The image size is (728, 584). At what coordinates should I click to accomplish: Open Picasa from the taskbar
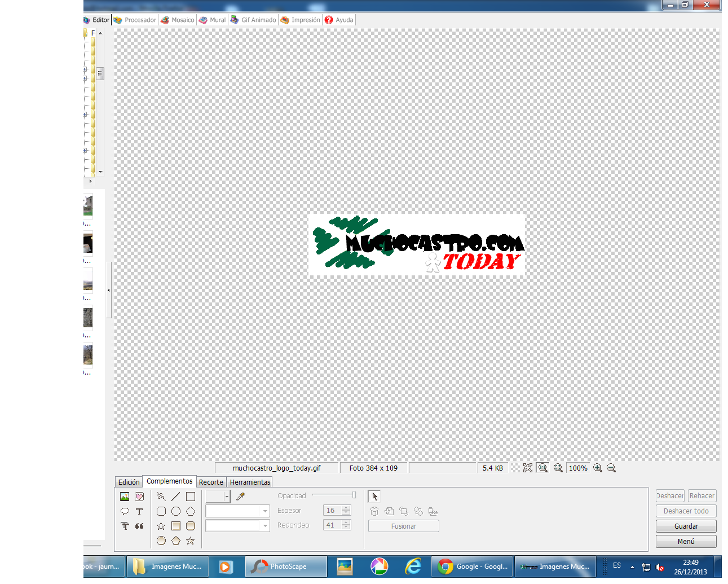(380, 567)
